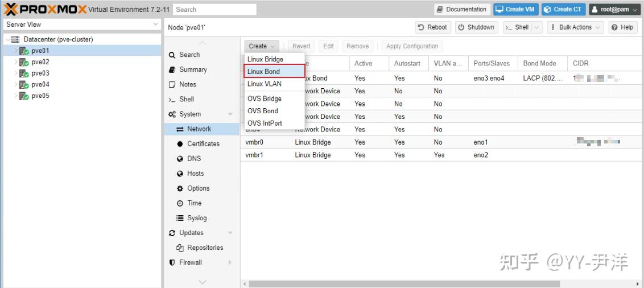Click the Network arrows icon
This screenshot has height=288, width=644.
pyautogui.click(x=180, y=129)
